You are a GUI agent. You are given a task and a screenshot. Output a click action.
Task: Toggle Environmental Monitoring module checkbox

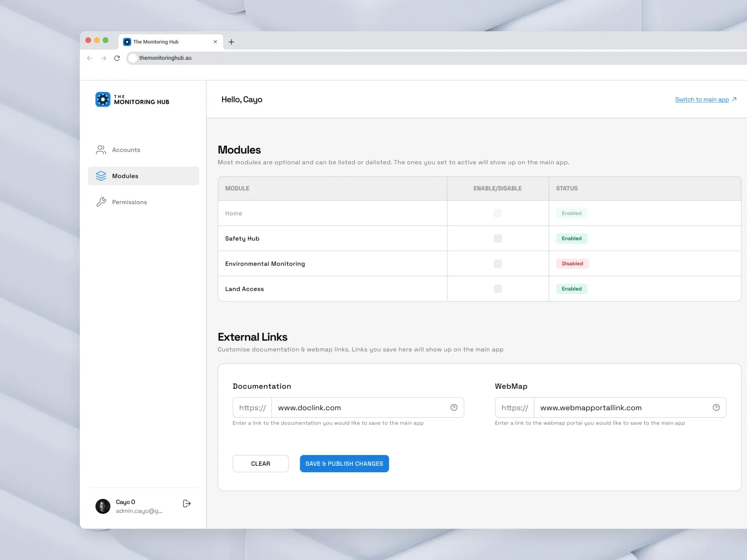pyautogui.click(x=498, y=264)
